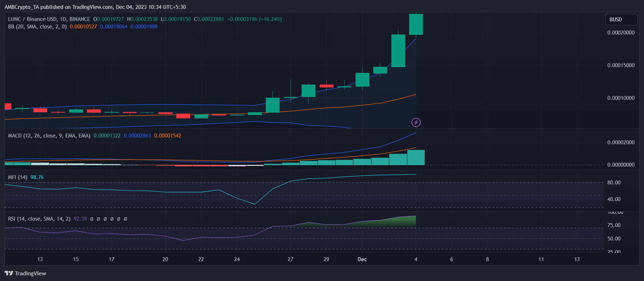Viewport: 644px width, 281px height.
Task: Click the 11 date label on time axis
Action: click(x=541, y=259)
